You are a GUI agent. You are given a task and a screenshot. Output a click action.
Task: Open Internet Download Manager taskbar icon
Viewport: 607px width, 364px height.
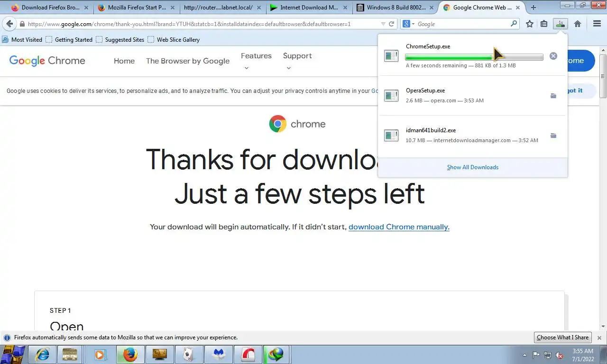tap(276, 355)
